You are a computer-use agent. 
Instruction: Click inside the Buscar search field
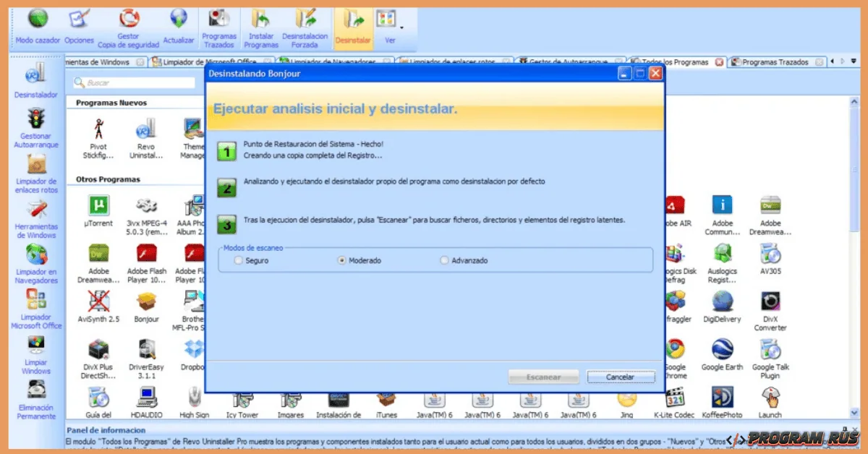pyautogui.click(x=134, y=83)
